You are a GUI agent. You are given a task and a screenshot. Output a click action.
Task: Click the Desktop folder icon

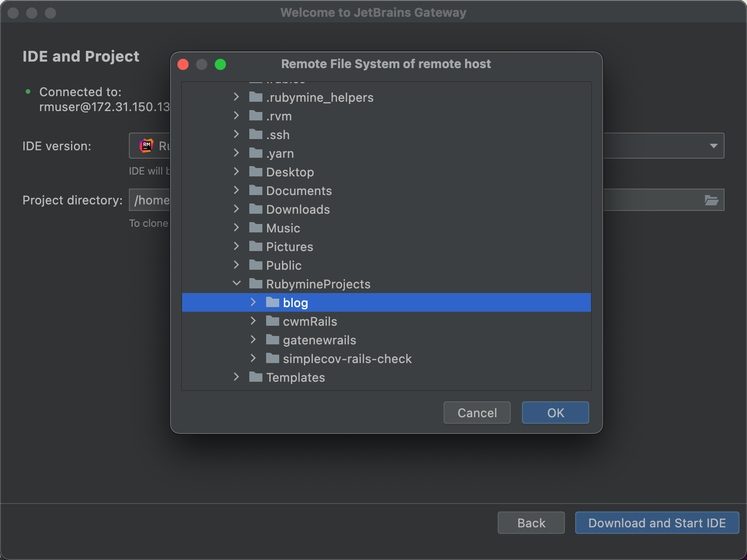tap(255, 172)
